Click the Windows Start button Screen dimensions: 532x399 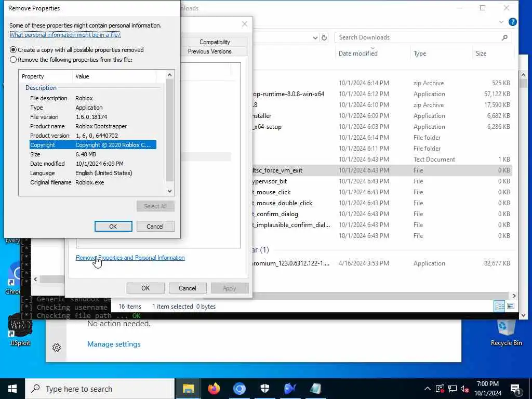click(x=12, y=389)
